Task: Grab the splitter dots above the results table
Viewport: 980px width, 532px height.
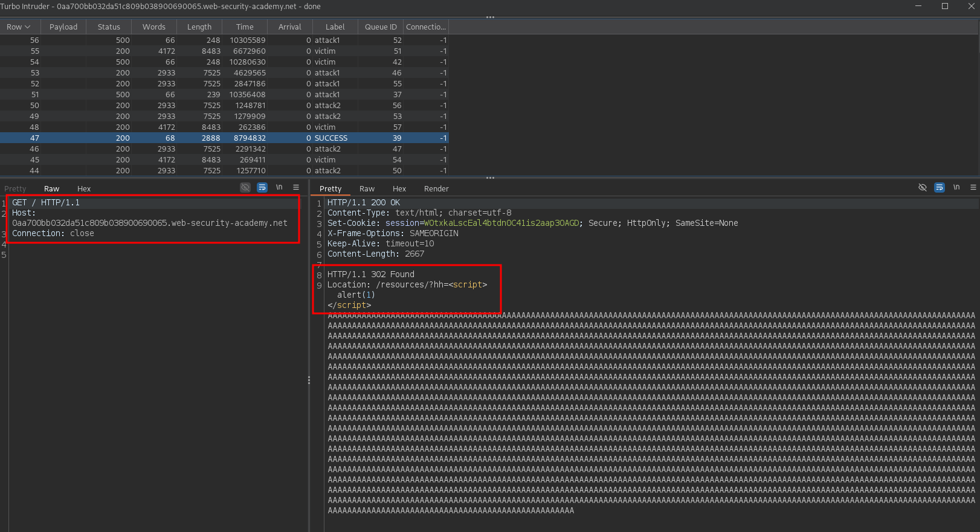Action: pyautogui.click(x=490, y=18)
